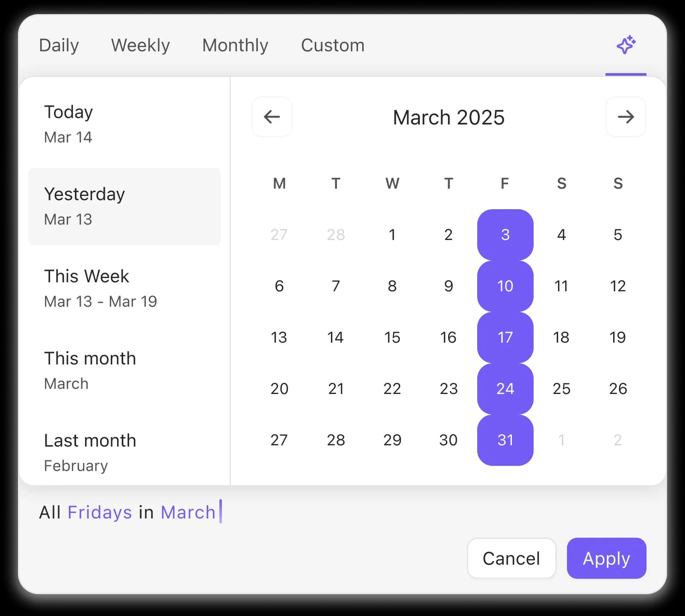Choose This month March preset
This screenshot has height=616, width=685.
(x=124, y=370)
